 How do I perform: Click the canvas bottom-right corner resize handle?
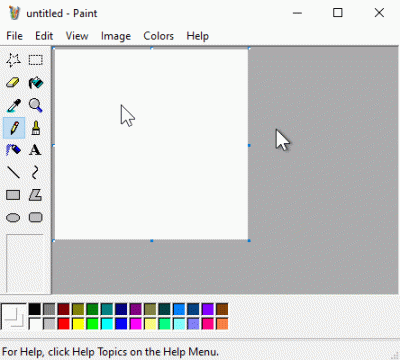pos(249,240)
